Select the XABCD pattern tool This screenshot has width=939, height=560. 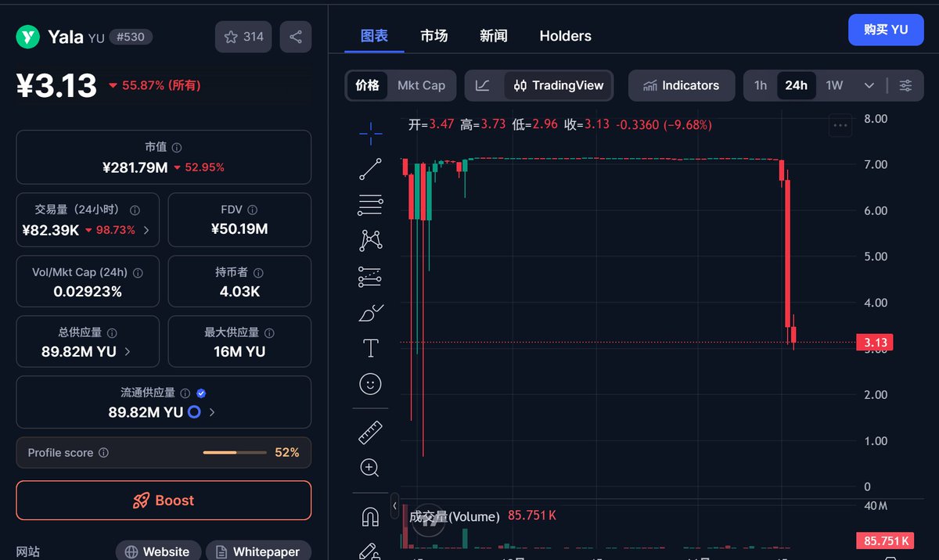click(x=371, y=240)
